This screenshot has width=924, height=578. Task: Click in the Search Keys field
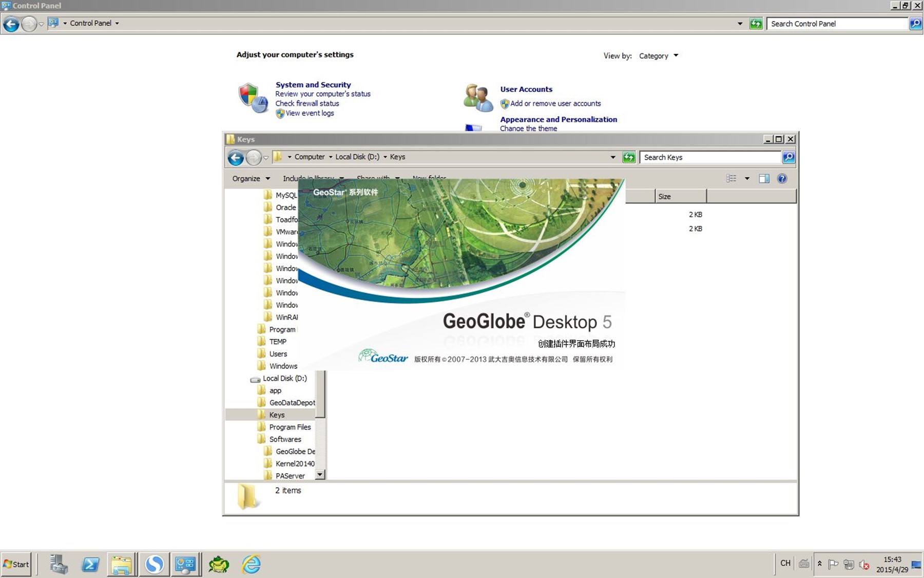point(710,157)
